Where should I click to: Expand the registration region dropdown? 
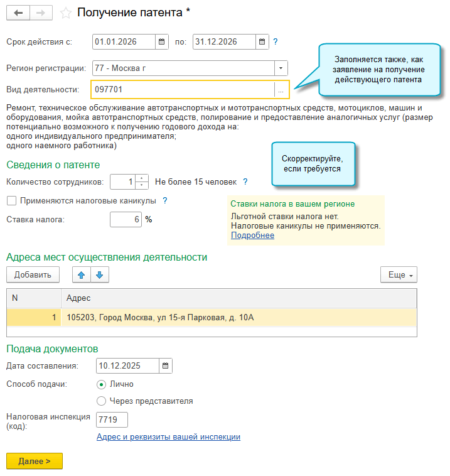click(x=281, y=68)
